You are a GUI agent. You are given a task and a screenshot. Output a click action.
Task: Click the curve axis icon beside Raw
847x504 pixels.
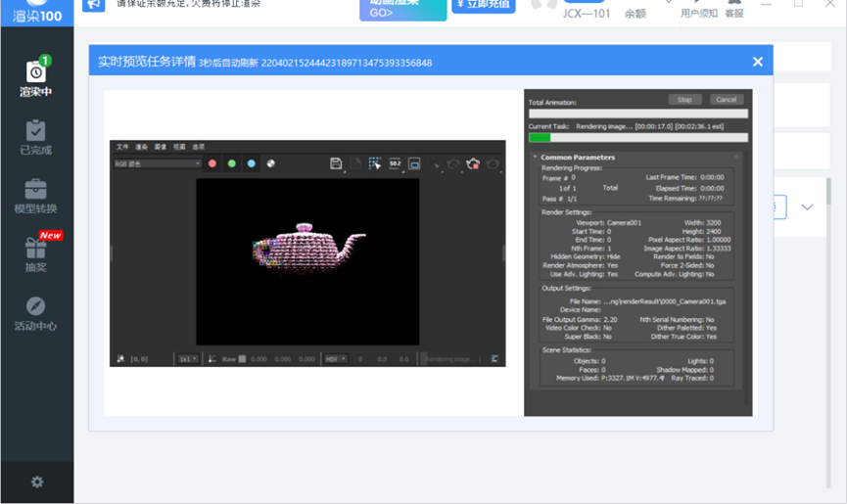coord(212,359)
